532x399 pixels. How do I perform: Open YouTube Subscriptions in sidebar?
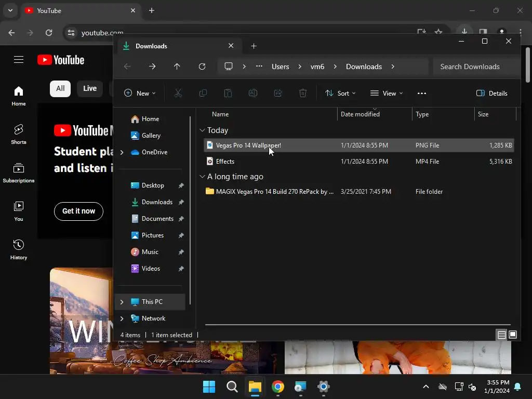click(19, 172)
